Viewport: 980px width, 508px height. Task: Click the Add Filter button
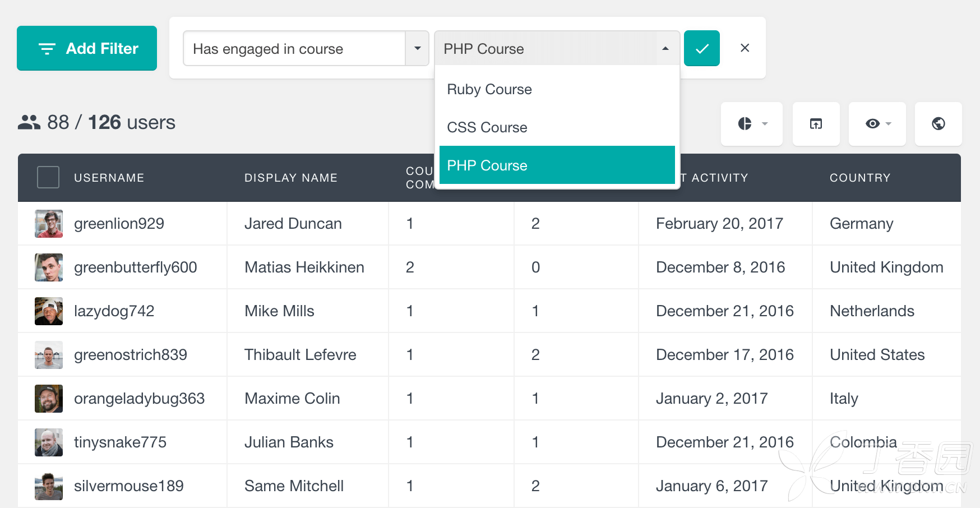[x=87, y=48]
